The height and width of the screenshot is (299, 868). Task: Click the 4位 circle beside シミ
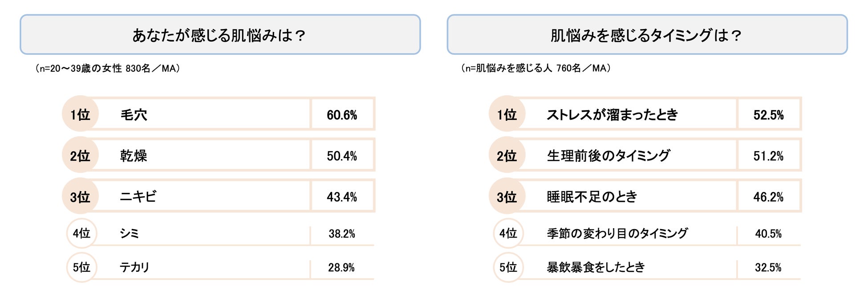[81, 233]
